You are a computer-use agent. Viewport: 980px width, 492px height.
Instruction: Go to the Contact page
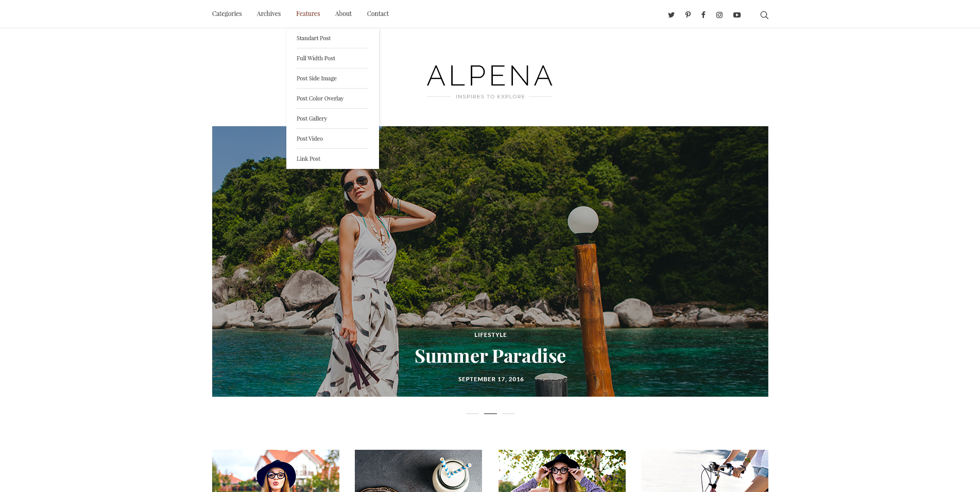tap(378, 14)
